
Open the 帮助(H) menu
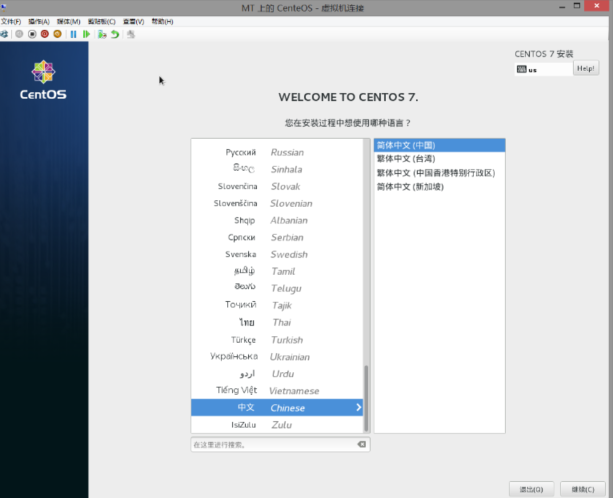[x=162, y=21]
